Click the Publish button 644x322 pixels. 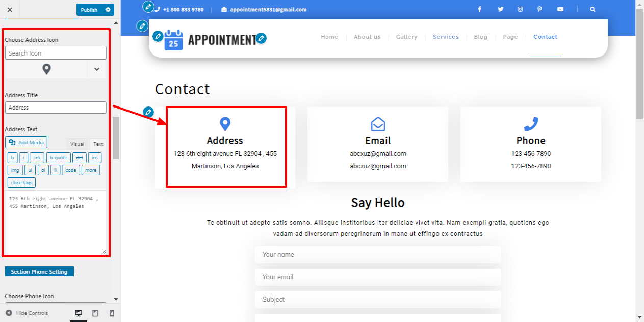click(x=89, y=10)
